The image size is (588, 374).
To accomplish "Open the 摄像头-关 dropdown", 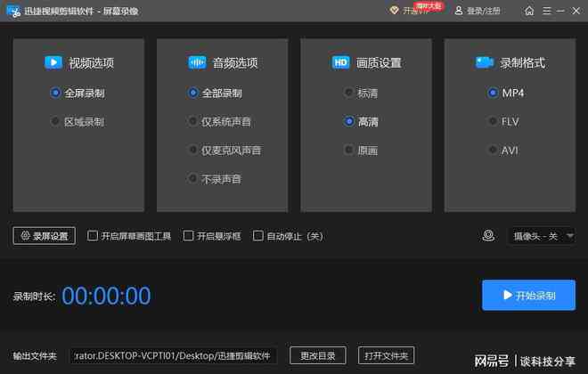I will 543,236.
